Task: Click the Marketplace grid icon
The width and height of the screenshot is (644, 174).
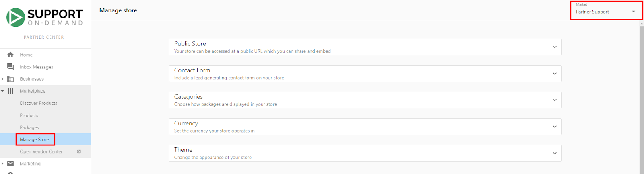Action: point(10,91)
